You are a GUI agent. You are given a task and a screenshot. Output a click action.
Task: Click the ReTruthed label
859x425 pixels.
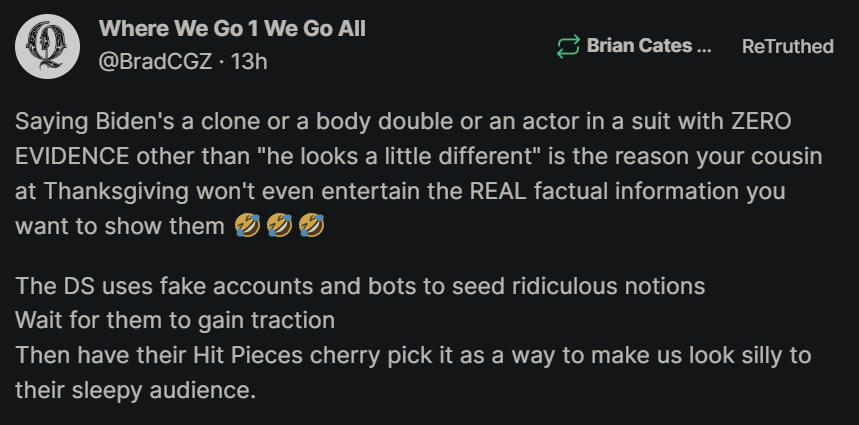[x=787, y=46]
